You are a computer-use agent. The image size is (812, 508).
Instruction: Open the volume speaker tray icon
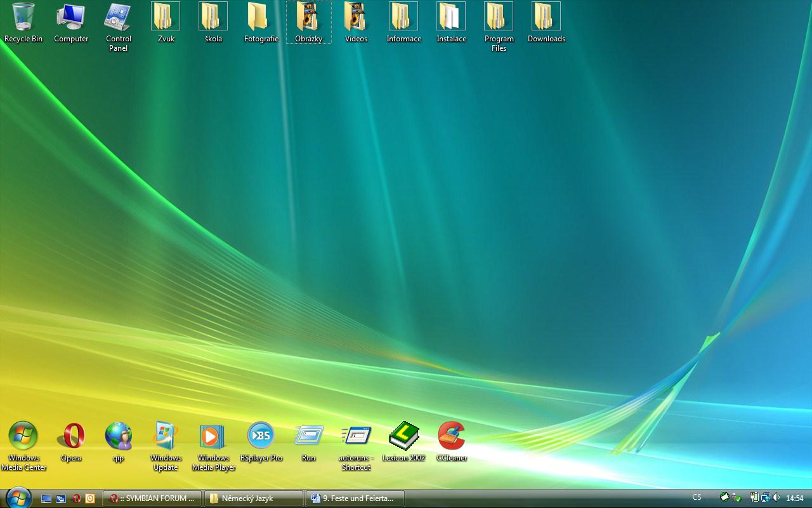776,498
